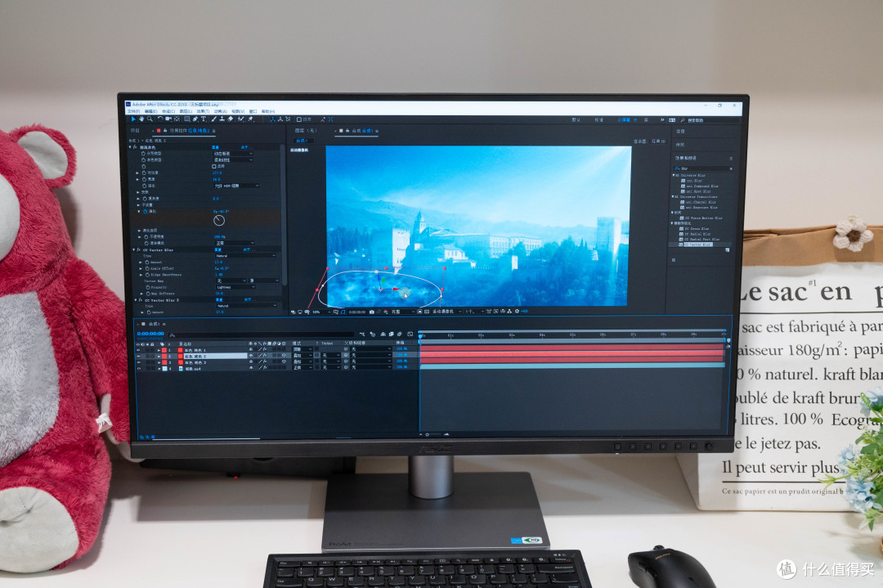Click the shy layers icon in timeline header
Image resolution: width=883 pixels, height=588 pixels.
coord(383,334)
